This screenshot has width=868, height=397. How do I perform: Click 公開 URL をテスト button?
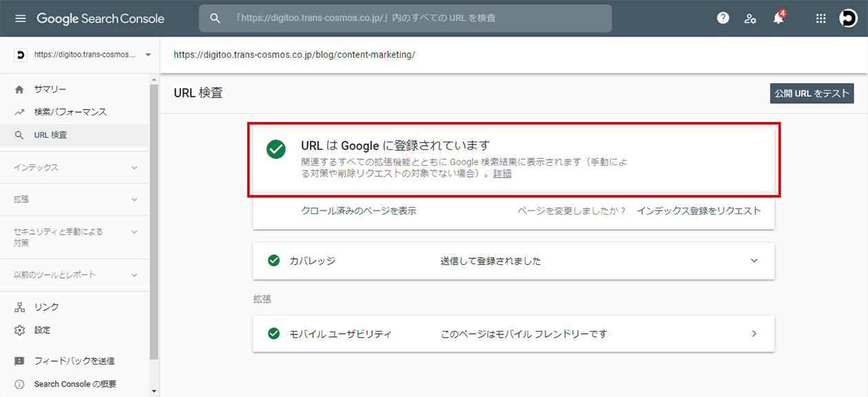812,94
